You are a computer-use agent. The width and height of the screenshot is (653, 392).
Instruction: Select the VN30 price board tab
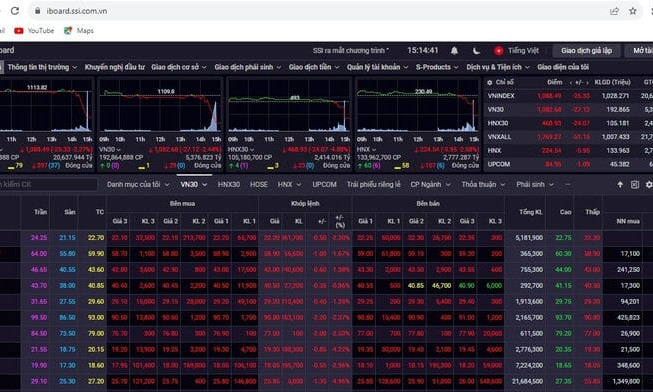click(194, 184)
